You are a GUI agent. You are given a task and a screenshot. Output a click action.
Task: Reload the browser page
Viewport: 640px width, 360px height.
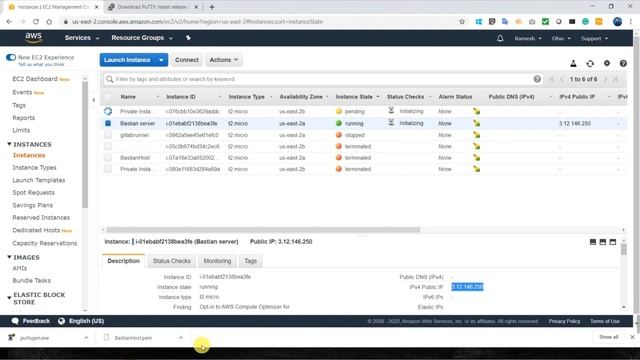pyautogui.click(x=36, y=22)
